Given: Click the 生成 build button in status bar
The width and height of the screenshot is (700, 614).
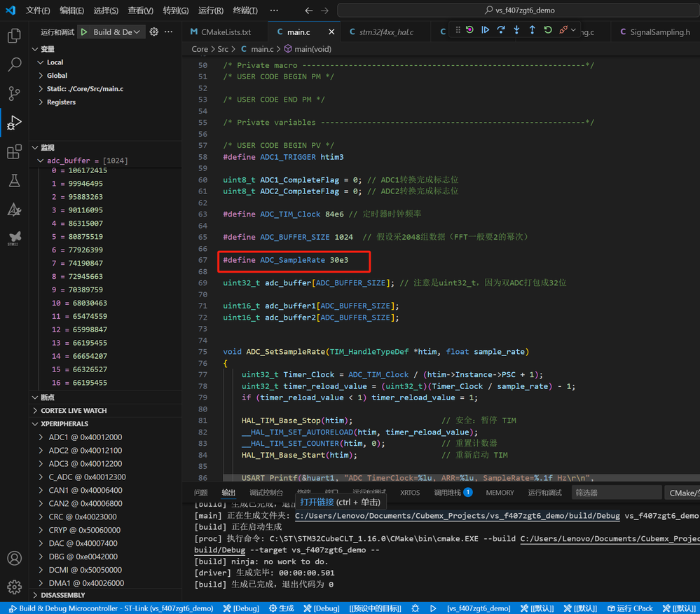Looking at the screenshot, I should pos(282,608).
